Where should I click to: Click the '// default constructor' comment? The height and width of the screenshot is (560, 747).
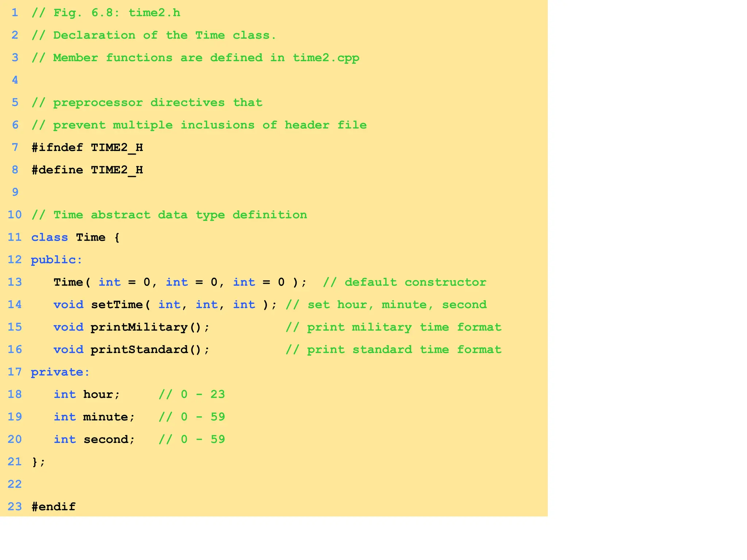click(x=405, y=283)
